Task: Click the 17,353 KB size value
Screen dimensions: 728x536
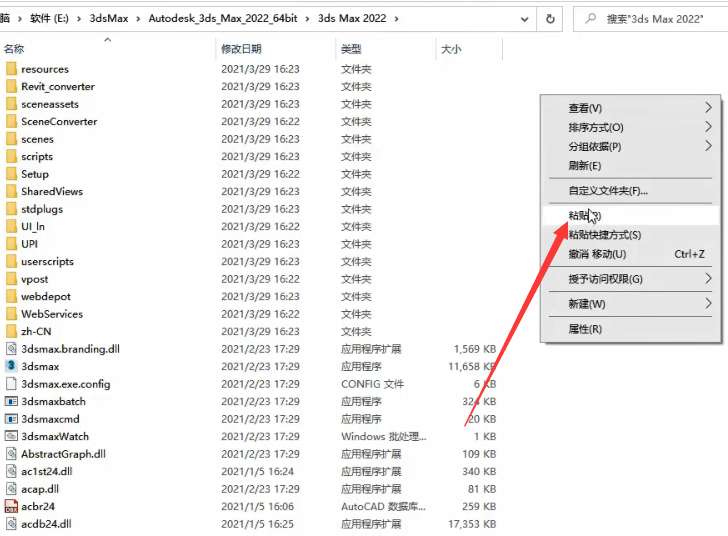Action: (472, 524)
